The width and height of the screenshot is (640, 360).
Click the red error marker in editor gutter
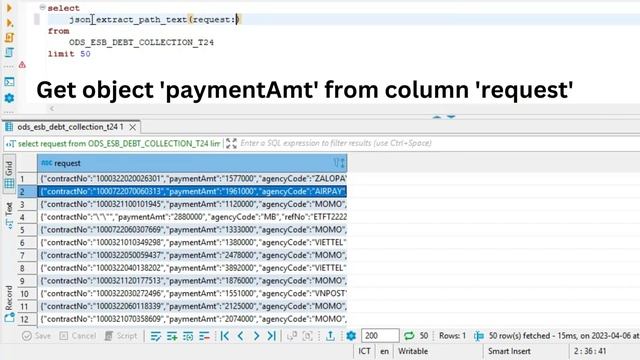point(22,64)
